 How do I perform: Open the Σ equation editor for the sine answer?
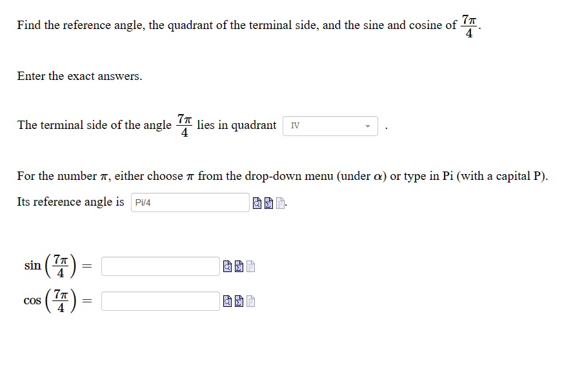click(239, 266)
